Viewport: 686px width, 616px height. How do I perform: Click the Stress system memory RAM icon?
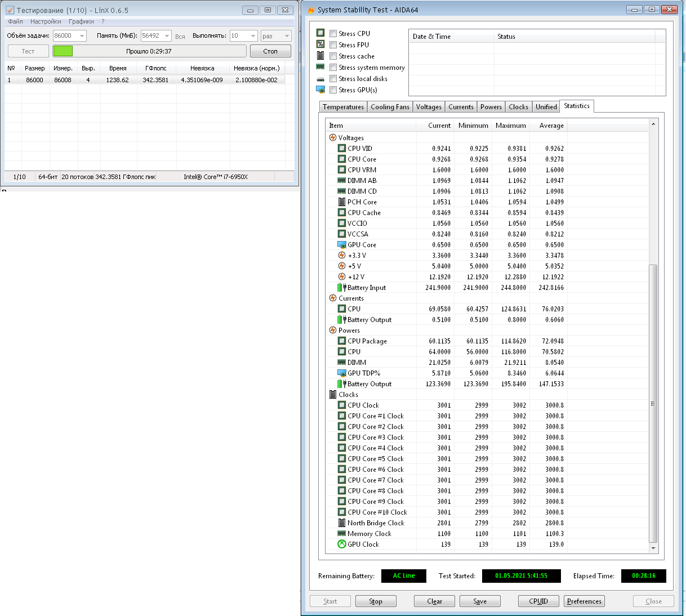(320, 67)
